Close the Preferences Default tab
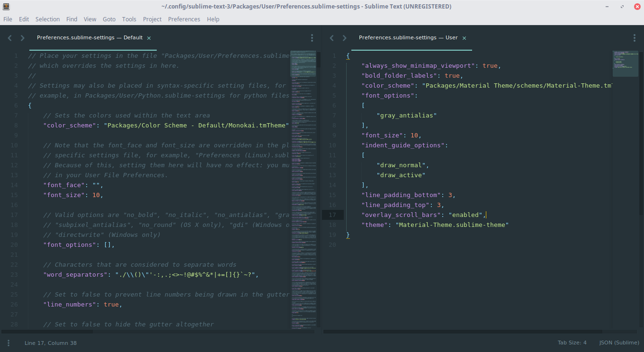This screenshot has width=644, height=352. (149, 38)
